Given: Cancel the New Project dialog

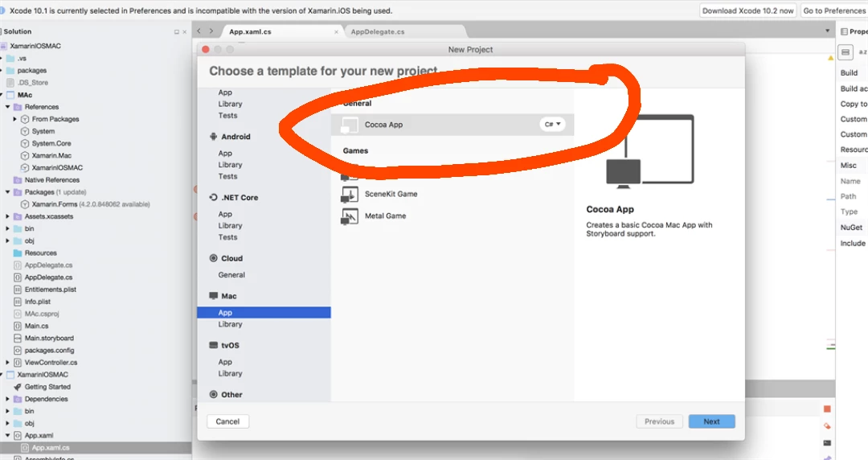Looking at the screenshot, I should pyautogui.click(x=227, y=421).
